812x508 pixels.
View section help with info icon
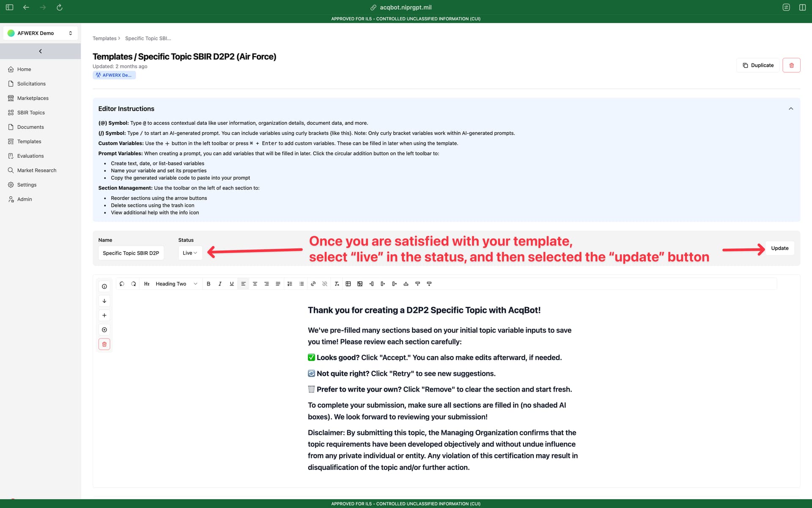point(104,286)
